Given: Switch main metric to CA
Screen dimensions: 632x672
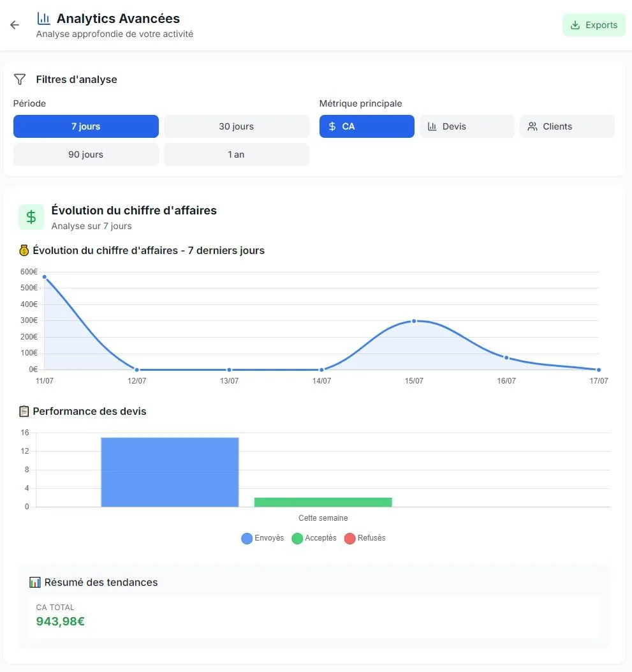Looking at the screenshot, I should pyautogui.click(x=367, y=126).
